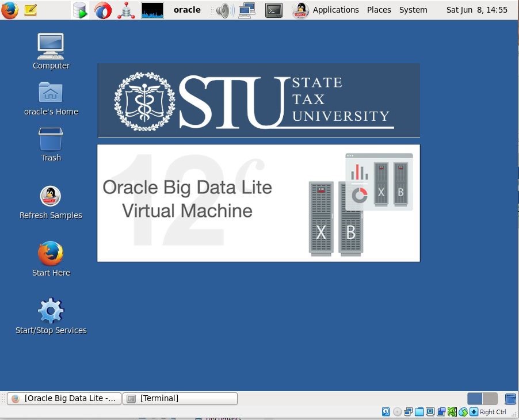519x420 pixels.
Task: Open the volume speaker applet
Action: pos(225,10)
